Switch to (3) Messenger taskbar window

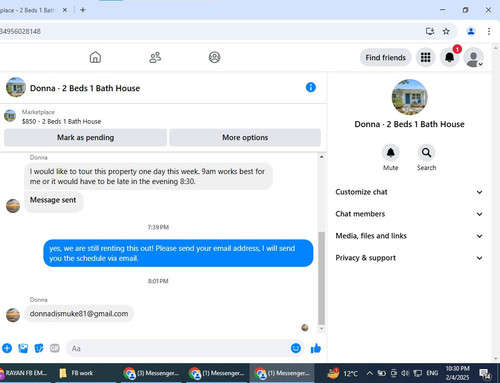[x=152, y=373]
